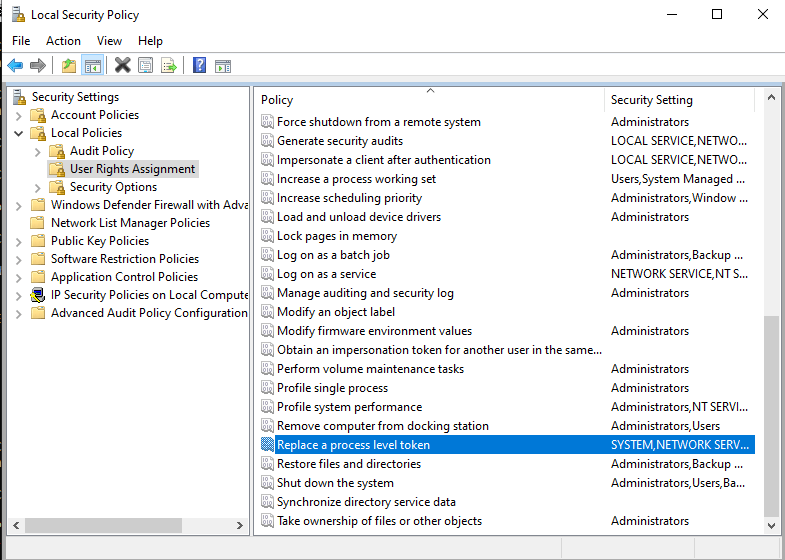Select the Shut down the system policy
The height and width of the screenshot is (560, 785).
(335, 483)
